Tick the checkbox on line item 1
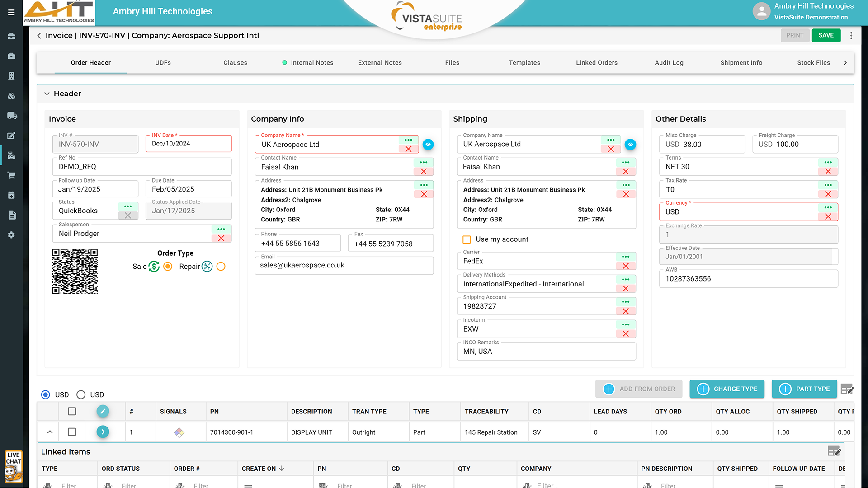 [x=72, y=432]
